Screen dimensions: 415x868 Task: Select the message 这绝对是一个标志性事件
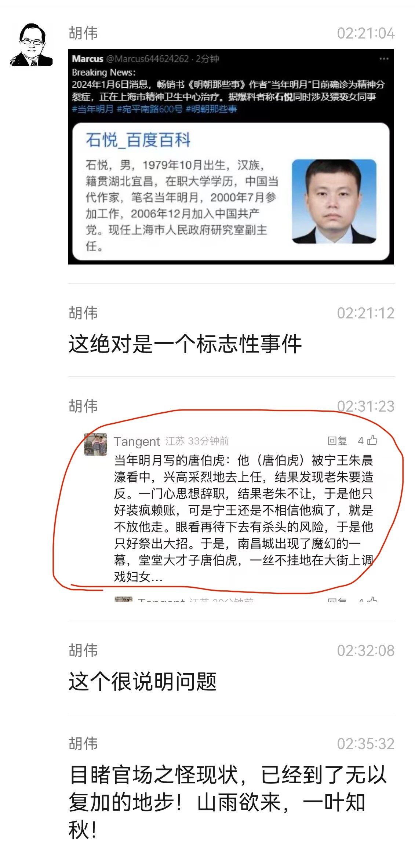(x=185, y=344)
